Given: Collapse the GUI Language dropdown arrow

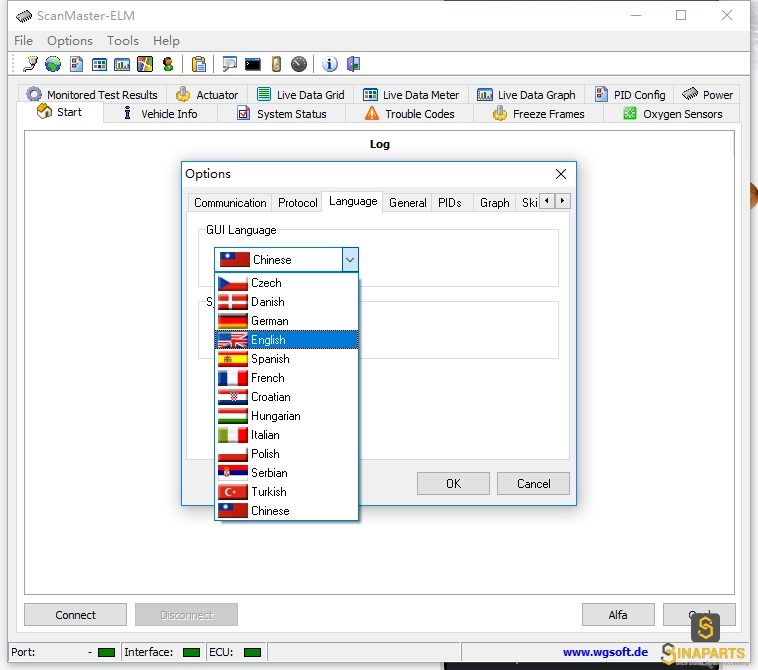Looking at the screenshot, I should pyautogui.click(x=350, y=260).
